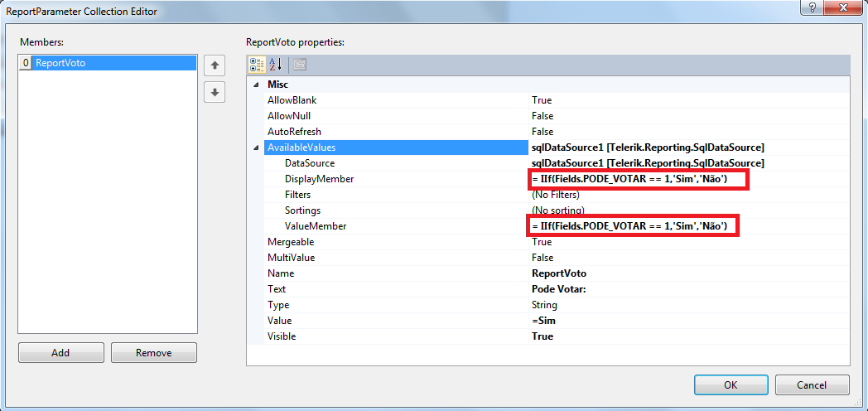Image resolution: width=868 pixels, height=411 pixels.
Task: Move member up with arrow button
Action: [x=215, y=66]
